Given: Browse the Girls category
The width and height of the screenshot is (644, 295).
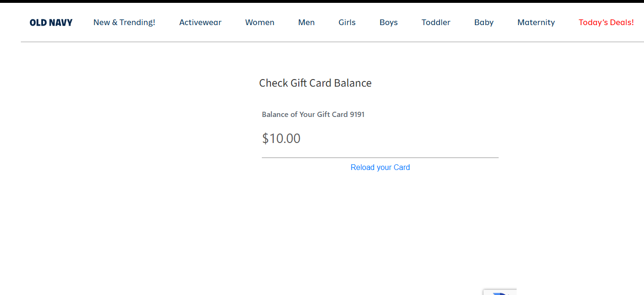Looking at the screenshot, I should coord(347,22).
